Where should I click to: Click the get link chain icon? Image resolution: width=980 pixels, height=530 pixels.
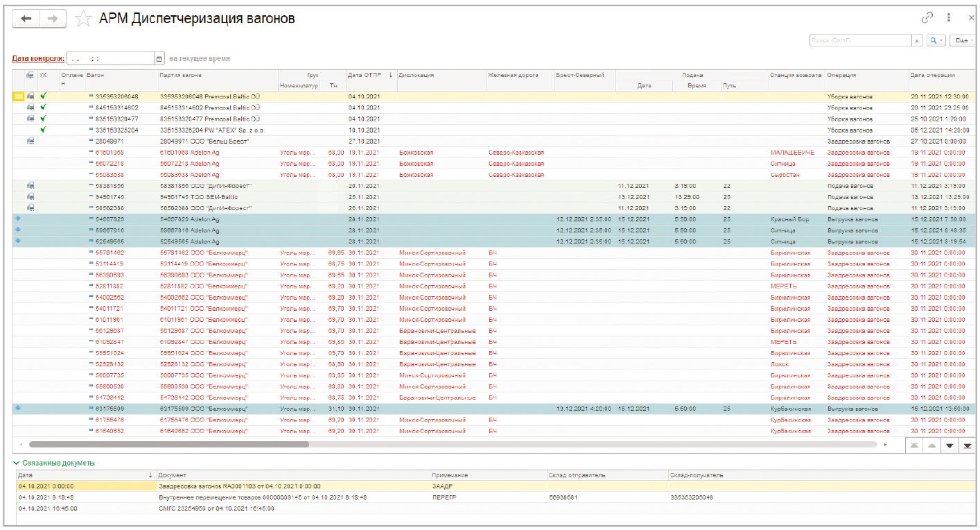[927, 18]
